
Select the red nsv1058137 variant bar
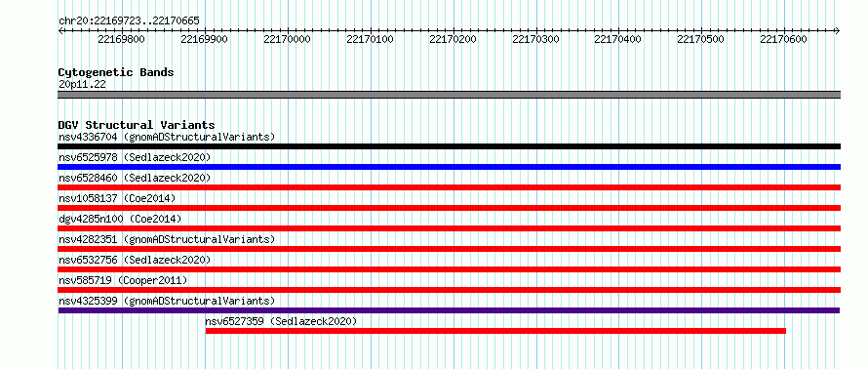pos(450,208)
